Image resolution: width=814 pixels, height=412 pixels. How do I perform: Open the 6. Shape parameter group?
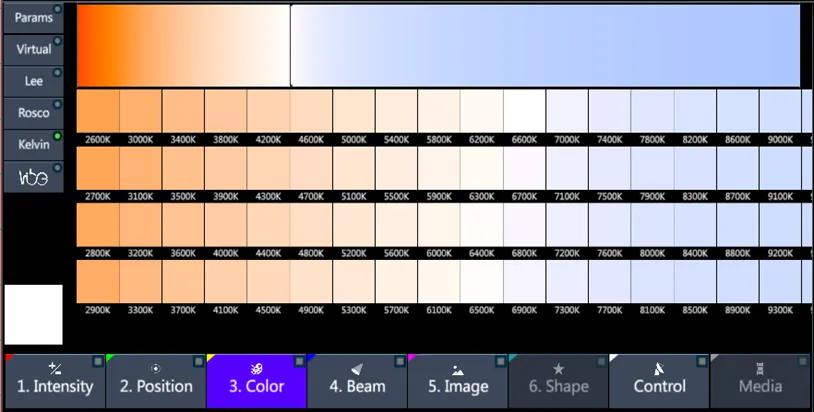click(x=559, y=381)
